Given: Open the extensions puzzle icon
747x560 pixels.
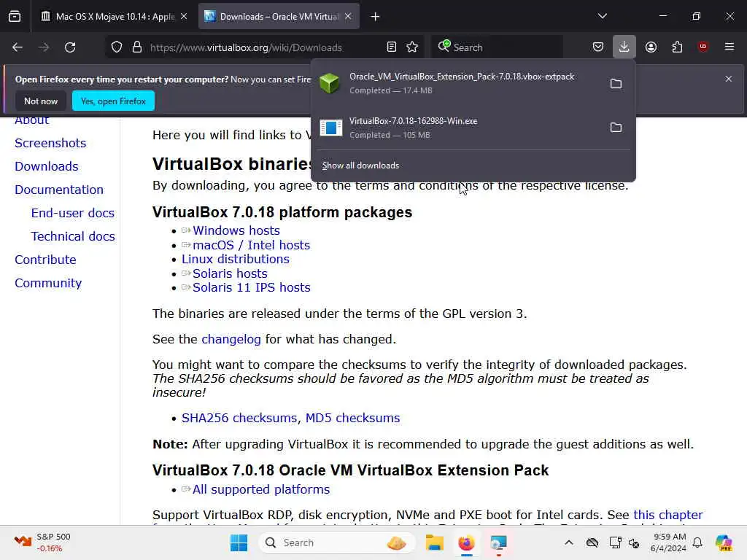Looking at the screenshot, I should (677, 47).
